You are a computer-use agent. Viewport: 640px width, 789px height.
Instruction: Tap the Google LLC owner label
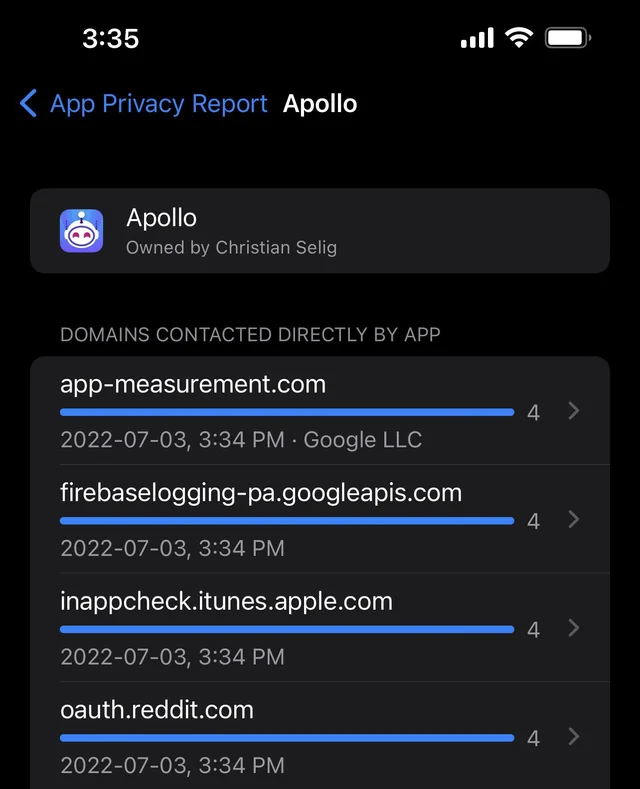point(362,440)
